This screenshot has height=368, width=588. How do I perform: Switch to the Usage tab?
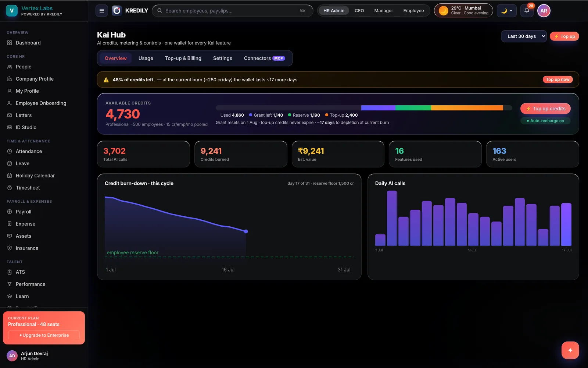(146, 58)
